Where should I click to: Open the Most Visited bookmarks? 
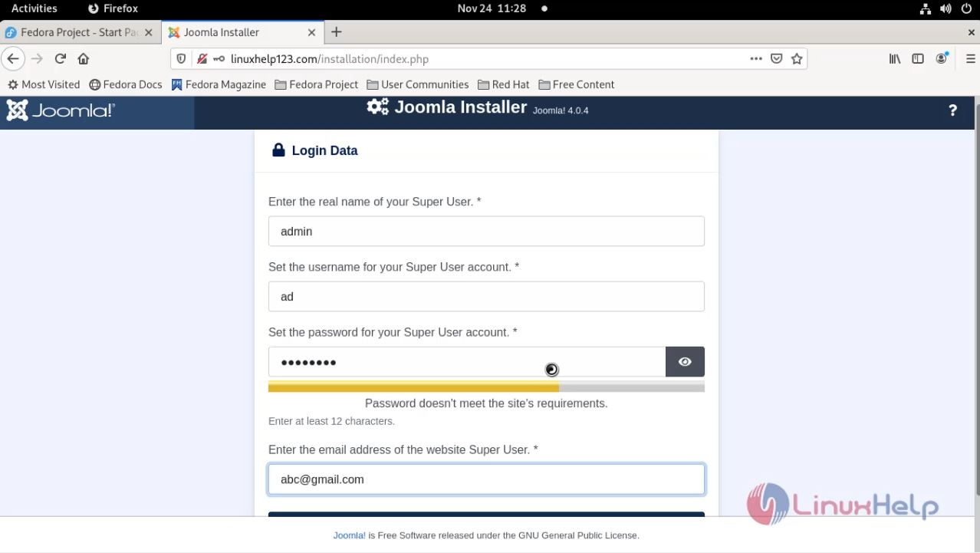pyautogui.click(x=44, y=84)
